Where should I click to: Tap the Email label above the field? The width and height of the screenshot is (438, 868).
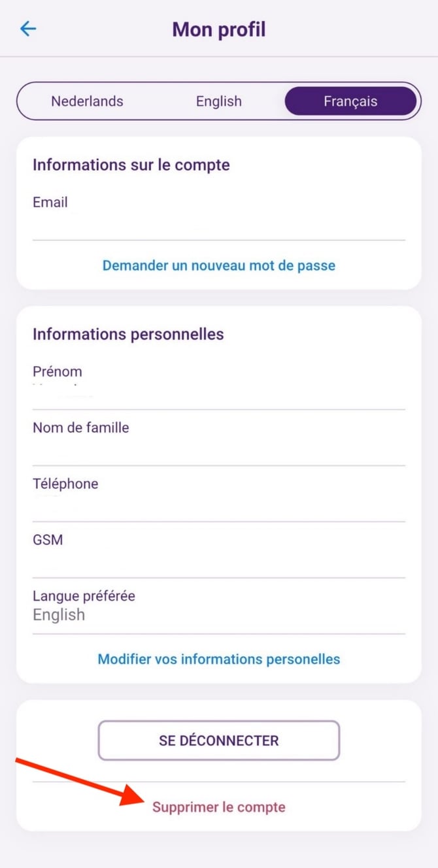point(50,202)
